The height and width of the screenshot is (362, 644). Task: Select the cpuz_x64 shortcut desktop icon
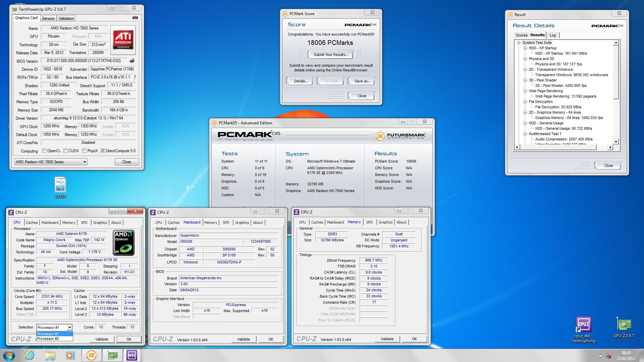(x=583, y=329)
